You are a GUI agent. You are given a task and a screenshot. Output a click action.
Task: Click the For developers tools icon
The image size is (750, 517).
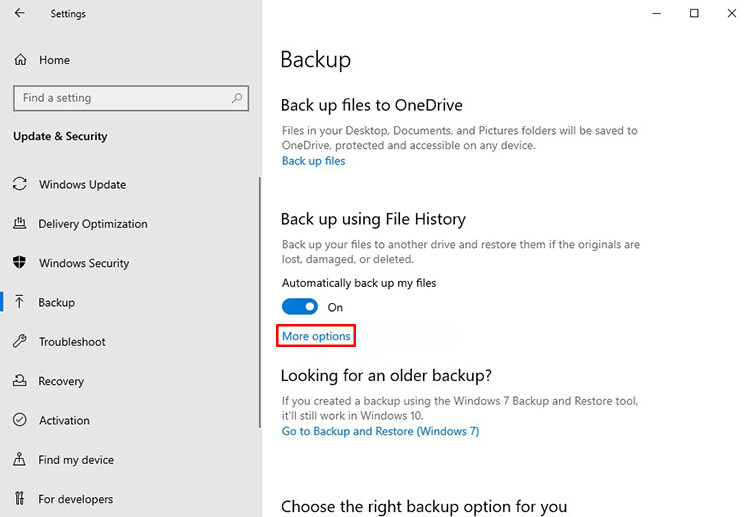pyautogui.click(x=19, y=498)
